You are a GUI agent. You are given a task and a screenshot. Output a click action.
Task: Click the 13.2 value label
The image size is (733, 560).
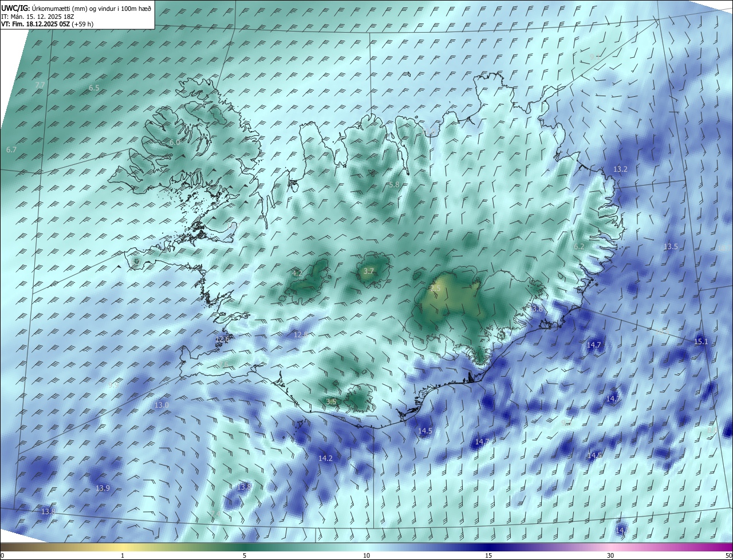(x=621, y=169)
